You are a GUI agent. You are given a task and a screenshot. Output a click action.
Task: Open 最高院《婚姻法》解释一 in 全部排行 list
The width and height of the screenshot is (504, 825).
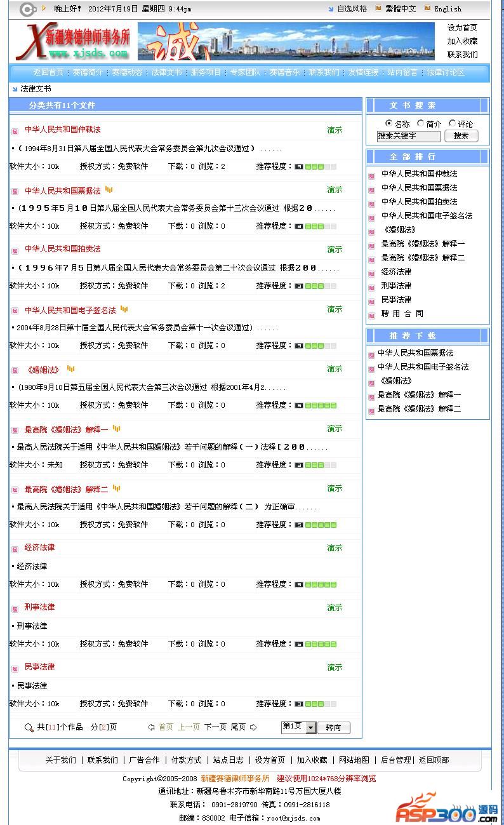tap(423, 244)
